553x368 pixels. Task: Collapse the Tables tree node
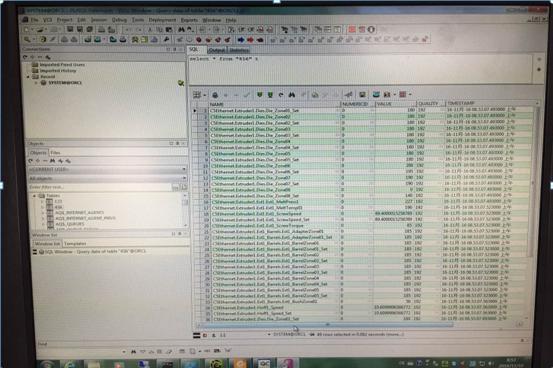(x=35, y=195)
